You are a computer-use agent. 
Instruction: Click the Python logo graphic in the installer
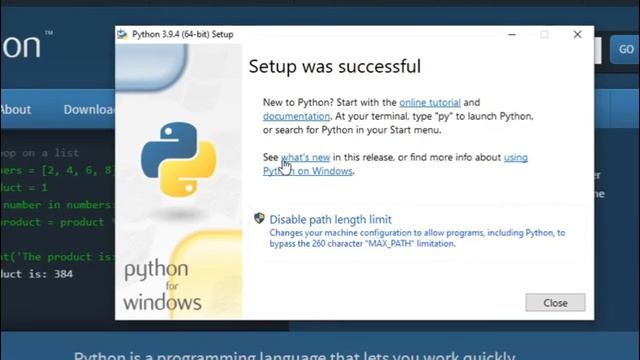point(178,160)
